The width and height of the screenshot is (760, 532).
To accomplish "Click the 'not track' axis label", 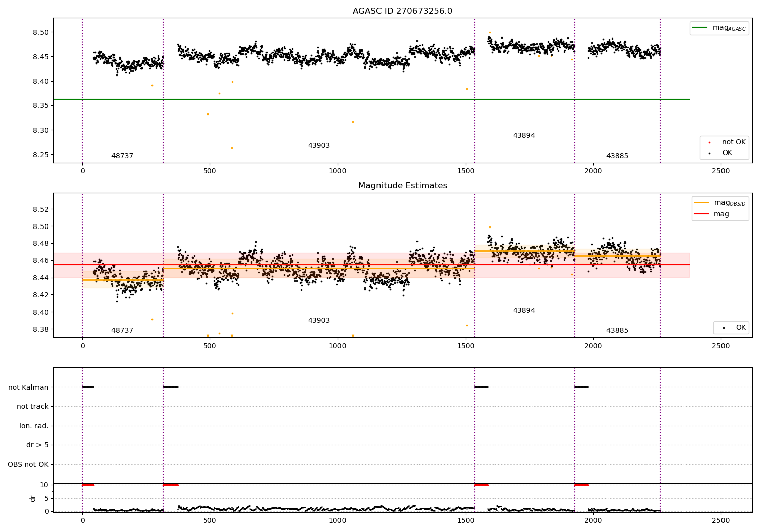I will pyautogui.click(x=32, y=406).
